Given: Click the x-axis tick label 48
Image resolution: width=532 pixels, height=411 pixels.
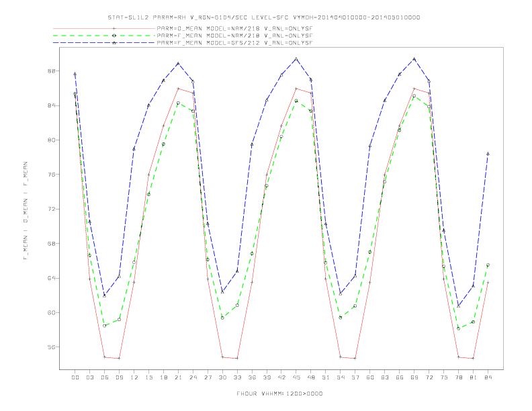Looking at the screenshot, I should pos(311,377).
